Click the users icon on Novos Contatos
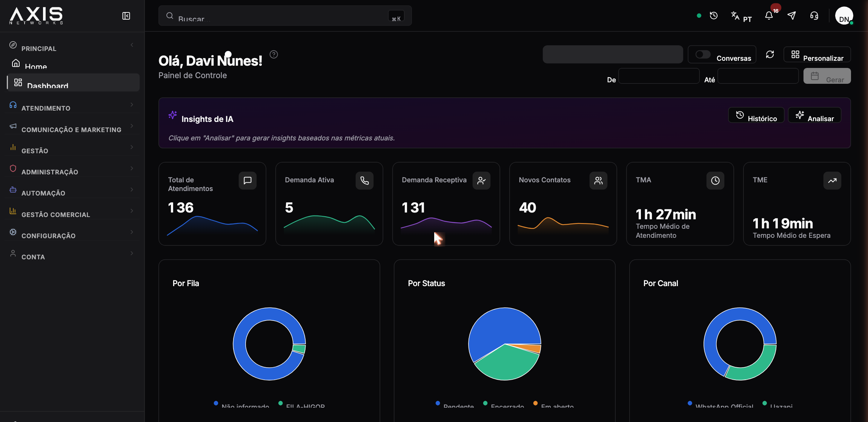This screenshot has height=422, width=868. click(598, 180)
